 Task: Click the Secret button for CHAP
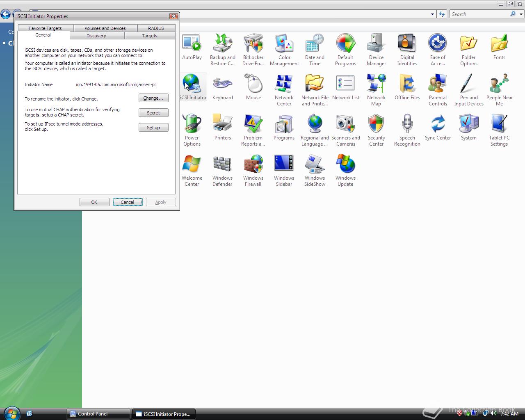coord(153,113)
